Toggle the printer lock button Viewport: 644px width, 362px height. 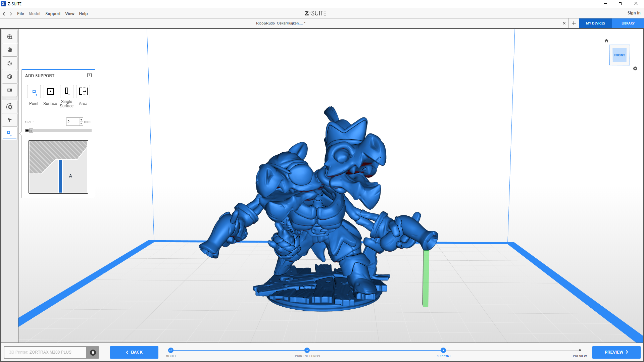pyautogui.click(x=93, y=352)
